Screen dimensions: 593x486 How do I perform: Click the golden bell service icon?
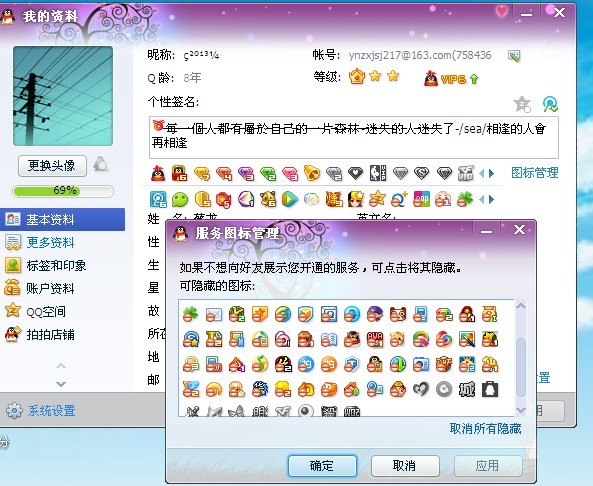[312, 173]
